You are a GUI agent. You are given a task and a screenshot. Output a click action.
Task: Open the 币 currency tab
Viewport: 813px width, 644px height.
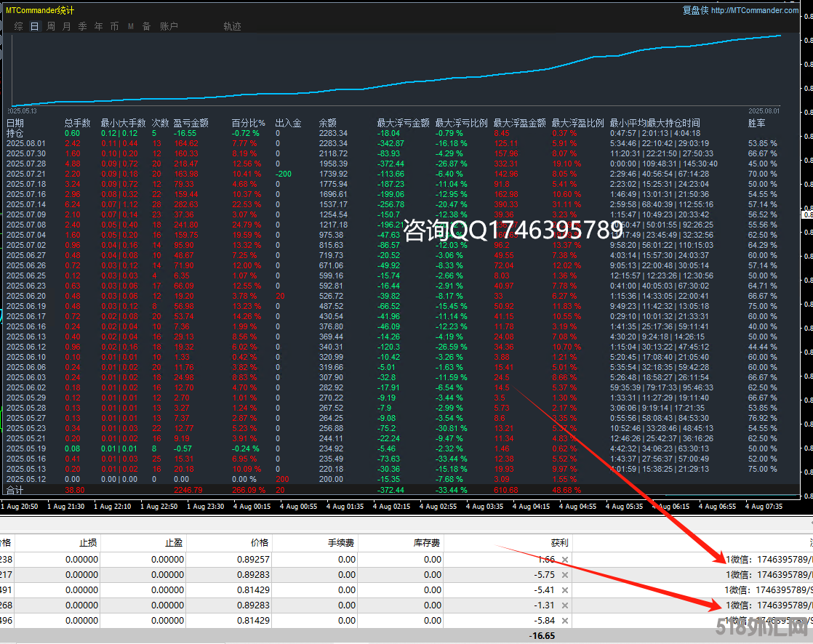pyautogui.click(x=114, y=26)
